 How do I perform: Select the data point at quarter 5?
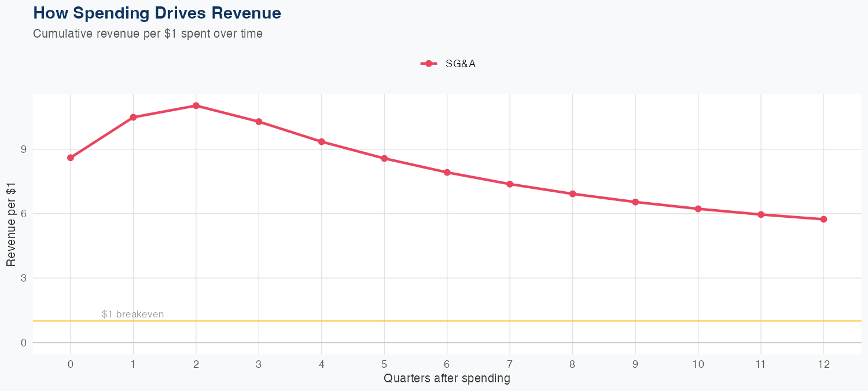384,158
